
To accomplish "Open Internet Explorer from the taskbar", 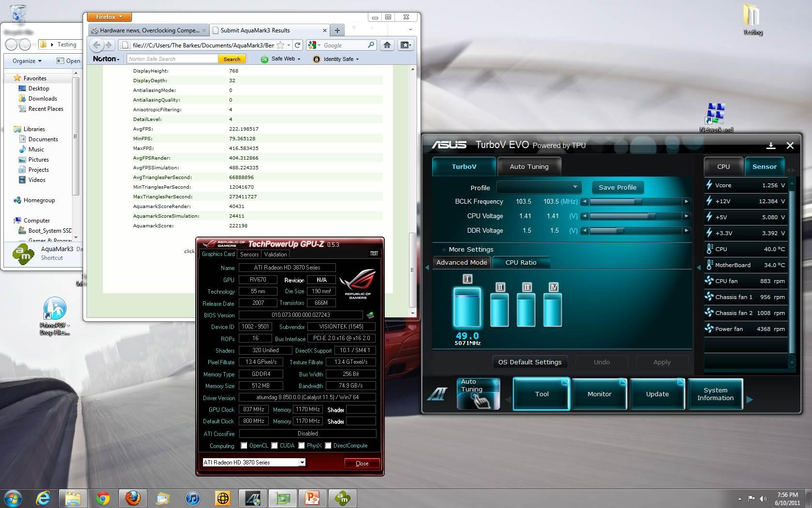I will pyautogui.click(x=43, y=498).
